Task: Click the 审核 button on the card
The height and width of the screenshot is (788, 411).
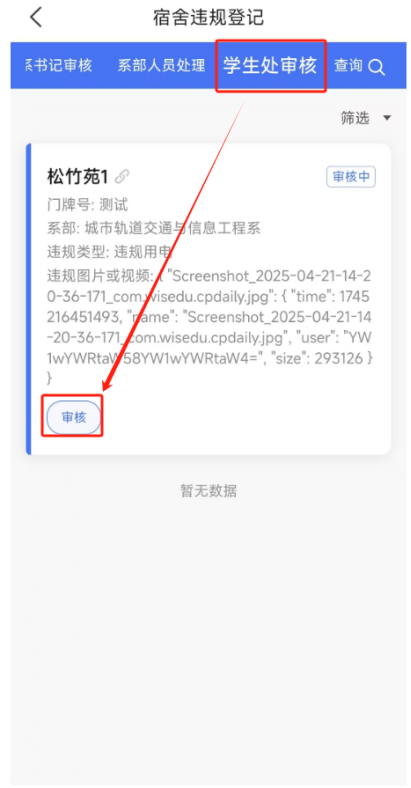Action: pyautogui.click(x=74, y=417)
